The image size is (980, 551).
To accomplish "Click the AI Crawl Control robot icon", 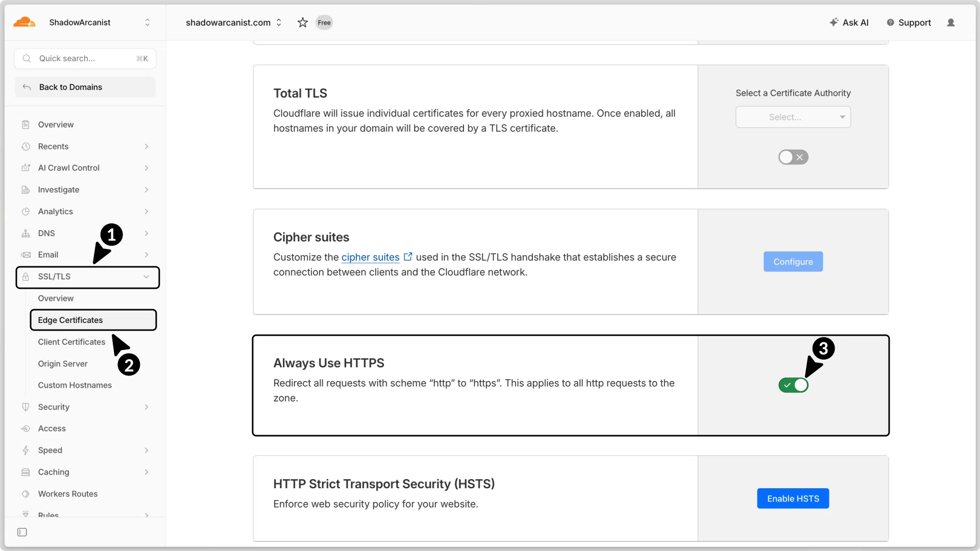I will (26, 168).
